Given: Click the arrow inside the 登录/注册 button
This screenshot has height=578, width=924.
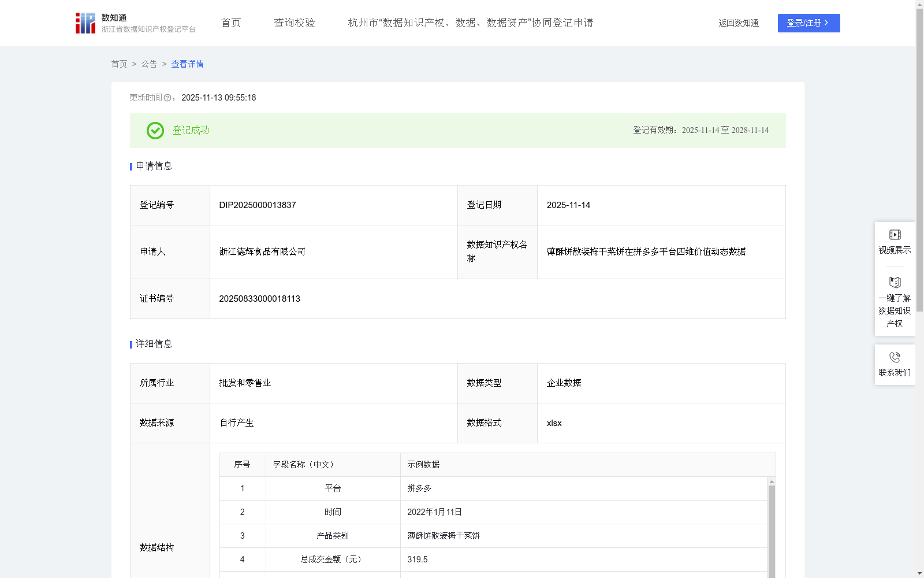Looking at the screenshot, I should 826,23.
